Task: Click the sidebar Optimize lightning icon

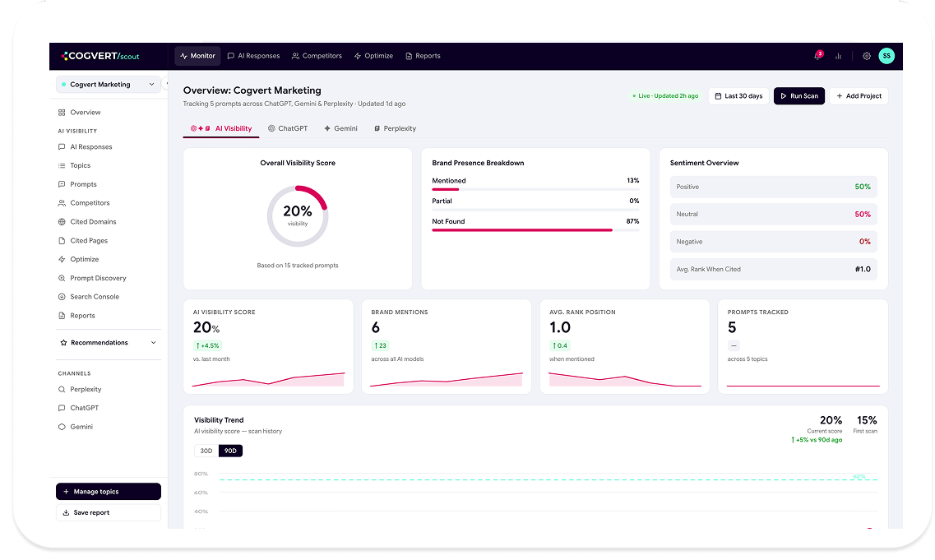Action: 62,259
